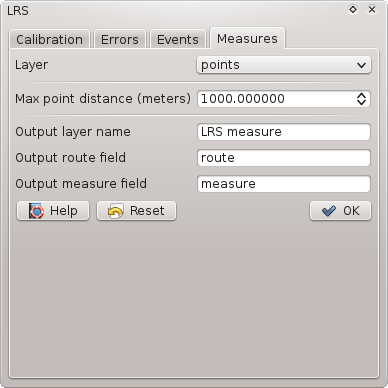This screenshot has height=388, width=388.
Task: Click the LRS panel title text
Action: [x=18, y=11]
